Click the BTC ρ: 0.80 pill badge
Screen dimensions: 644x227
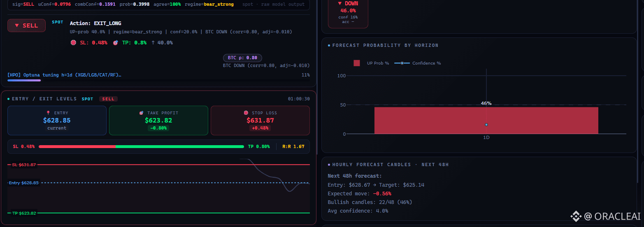[242, 58]
